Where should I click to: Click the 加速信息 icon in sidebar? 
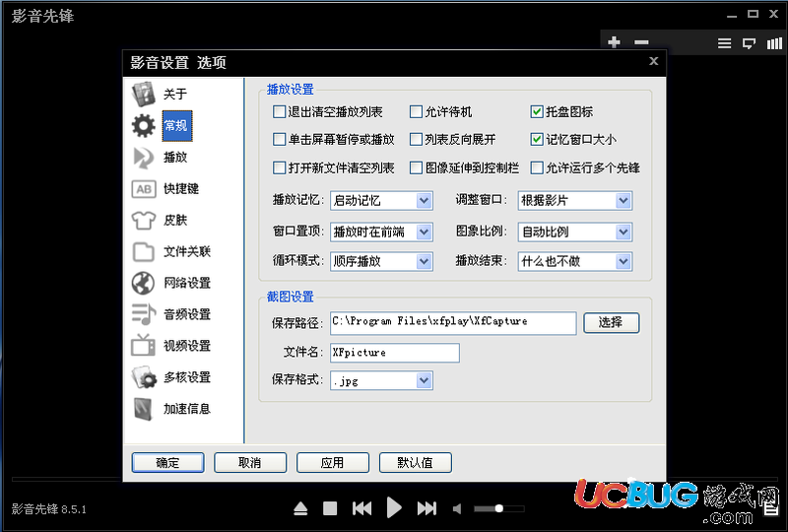point(143,409)
